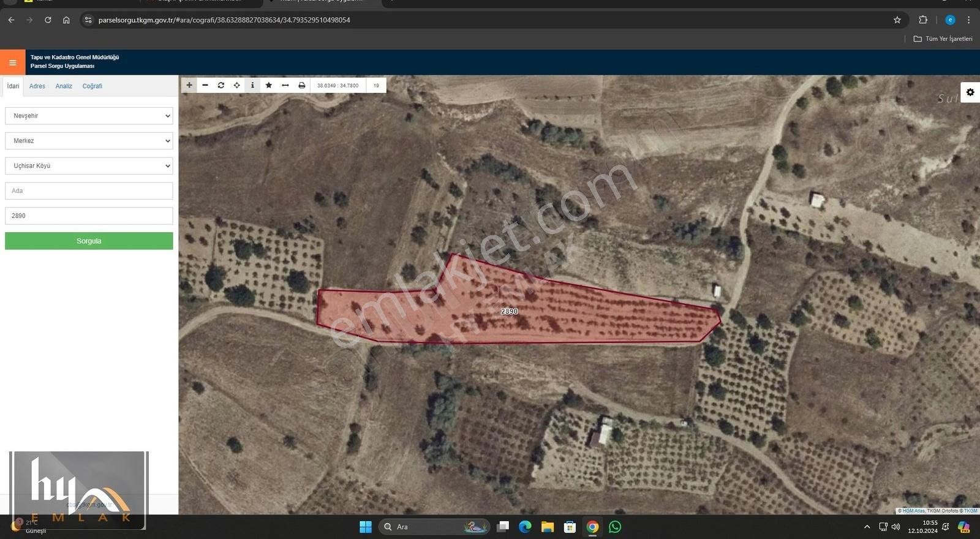The height and width of the screenshot is (539, 980).
Task: Open File Explorer from taskbar
Action: [548, 527]
